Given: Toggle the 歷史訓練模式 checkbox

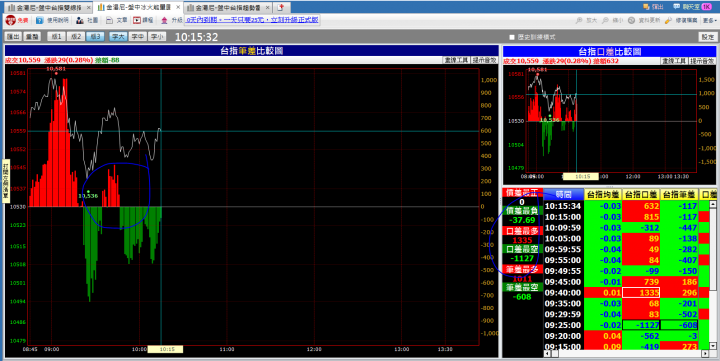Looking at the screenshot, I should pos(512,37).
